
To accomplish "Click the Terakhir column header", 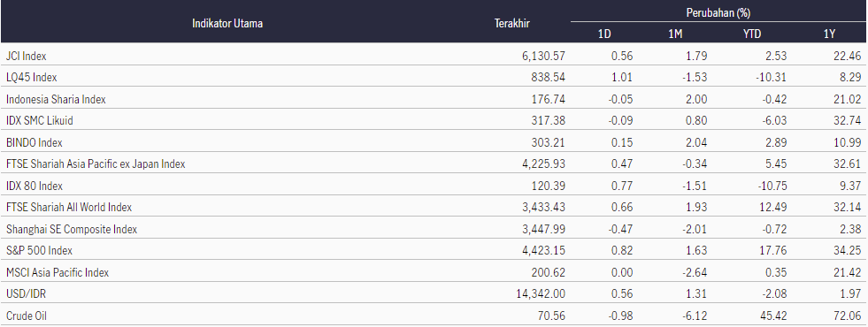I will 512,23.
